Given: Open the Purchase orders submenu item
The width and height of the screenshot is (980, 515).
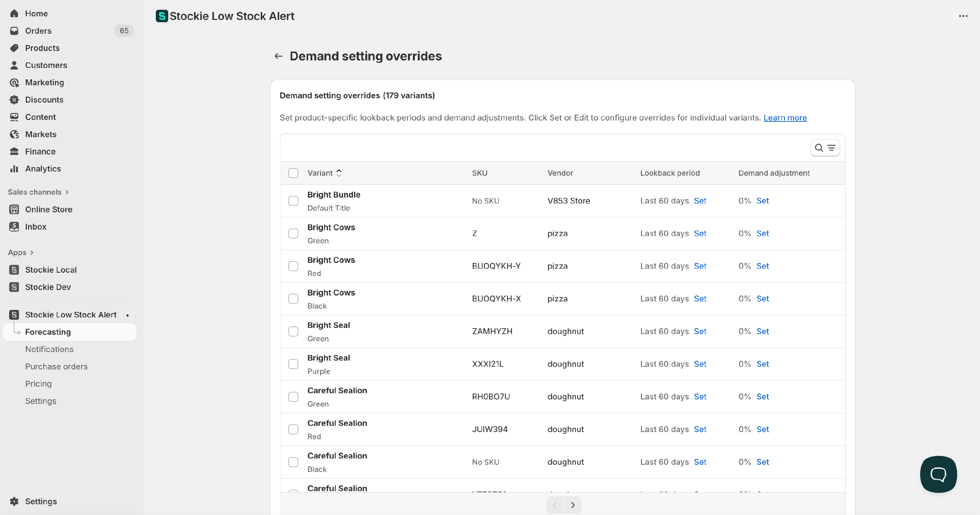Looking at the screenshot, I should 56,366.
